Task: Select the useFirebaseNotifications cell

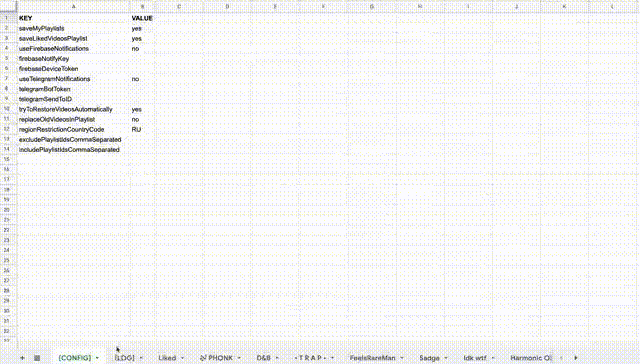Action: (x=73, y=49)
